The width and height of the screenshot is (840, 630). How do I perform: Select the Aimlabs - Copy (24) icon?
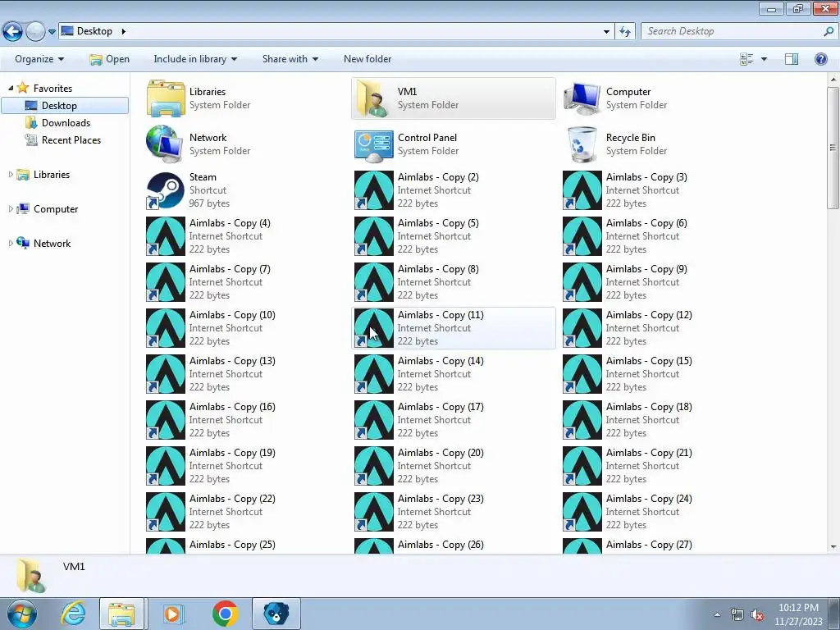click(582, 512)
